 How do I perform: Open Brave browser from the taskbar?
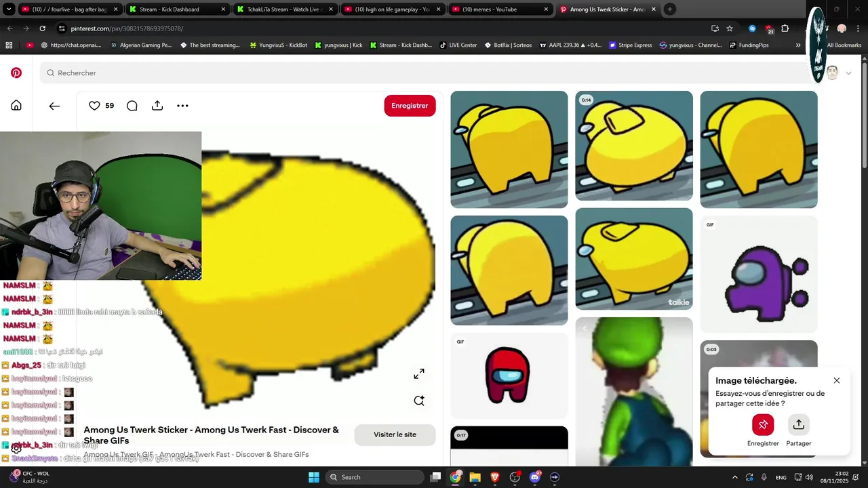[495, 477]
